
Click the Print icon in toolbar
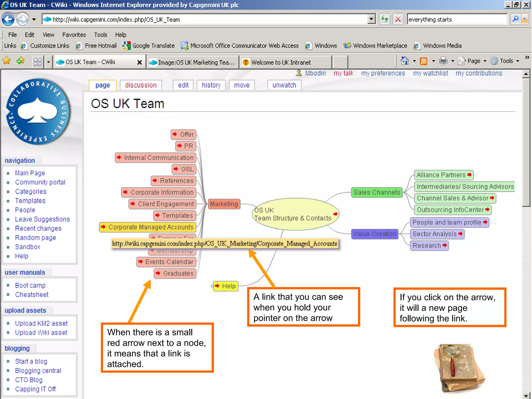(x=443, y=61)
